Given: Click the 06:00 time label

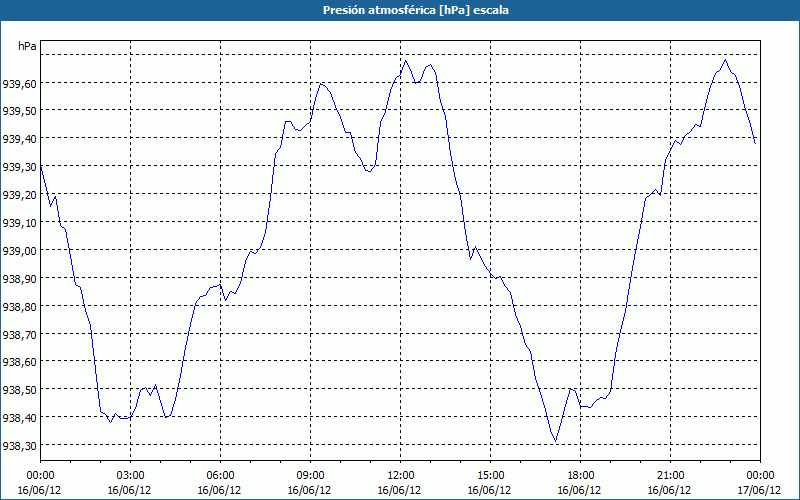Looking at the screenshot, I should tap(220, 476).
